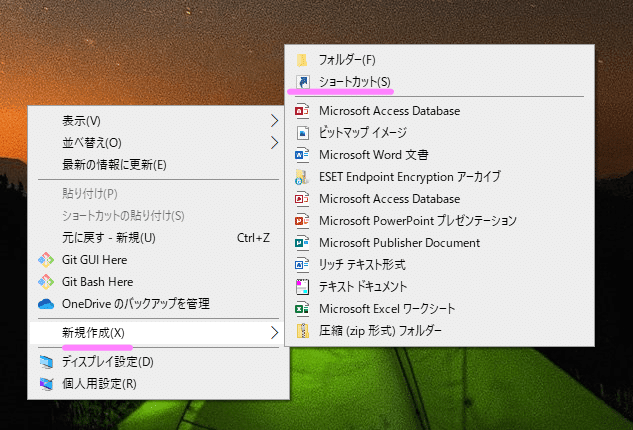Screen dimensions: 633x430
Task: Click the Git GUI Here icon
Action: (46, 260)
